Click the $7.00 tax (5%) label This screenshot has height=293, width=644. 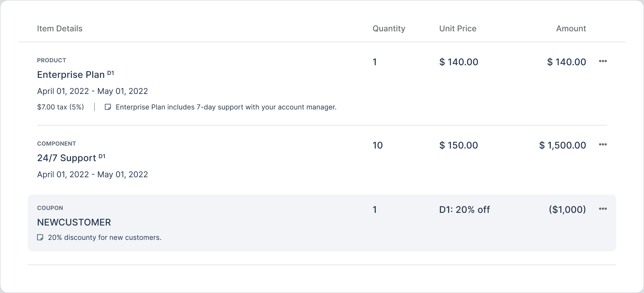click(60, 107)
